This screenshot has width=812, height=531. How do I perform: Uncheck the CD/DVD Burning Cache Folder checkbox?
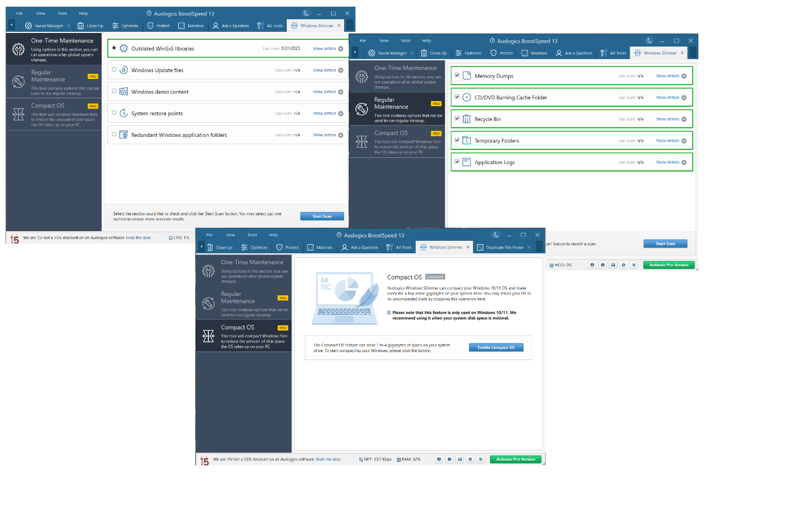[457, 97]
